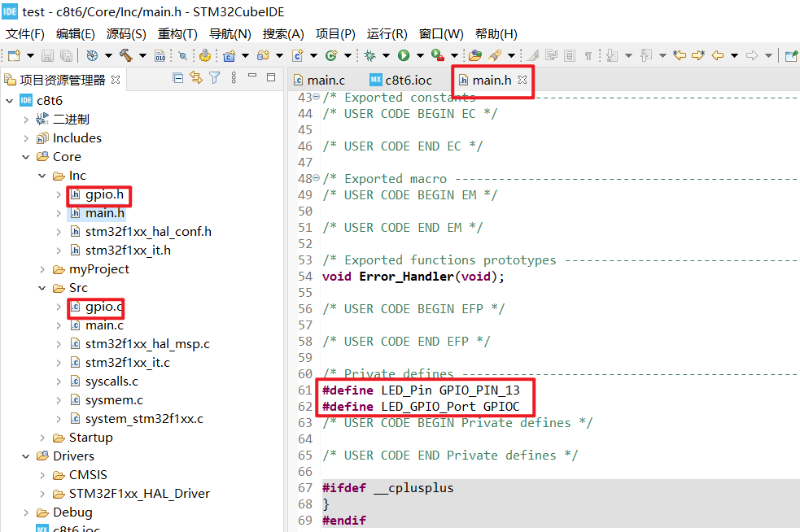Open dropdown next to Debug bug

[x=386, y=55]
